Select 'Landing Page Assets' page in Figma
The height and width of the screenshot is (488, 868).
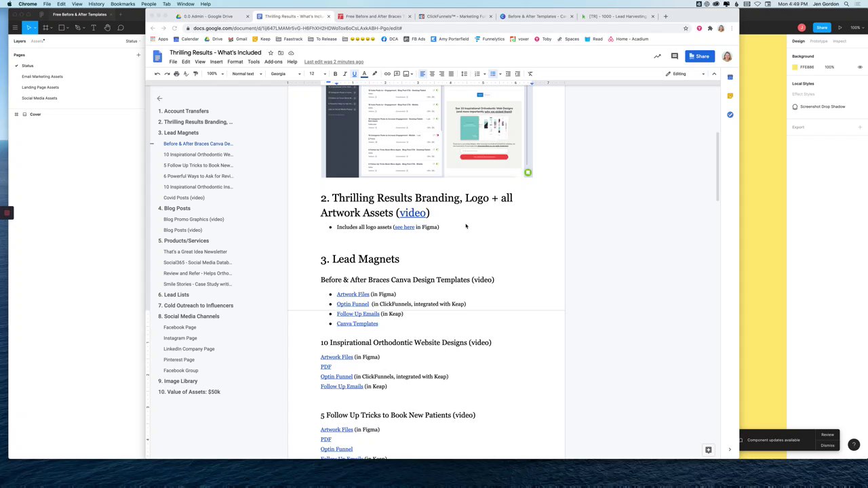(40, 87)
